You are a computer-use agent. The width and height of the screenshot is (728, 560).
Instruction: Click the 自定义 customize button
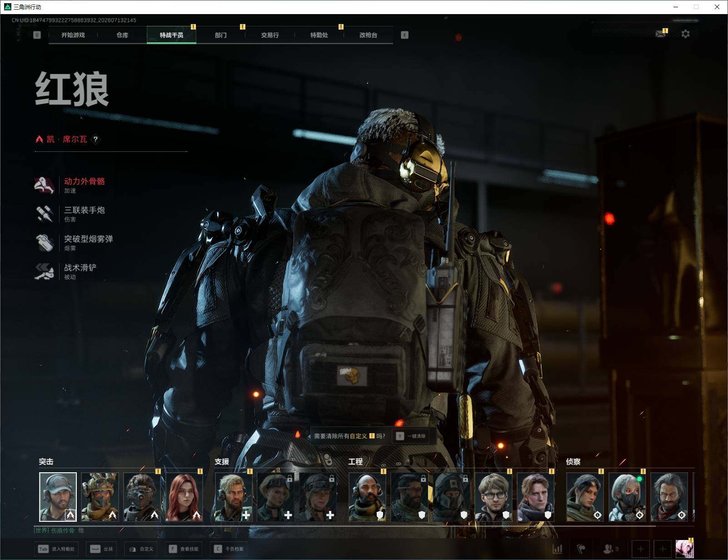[141, 549]
